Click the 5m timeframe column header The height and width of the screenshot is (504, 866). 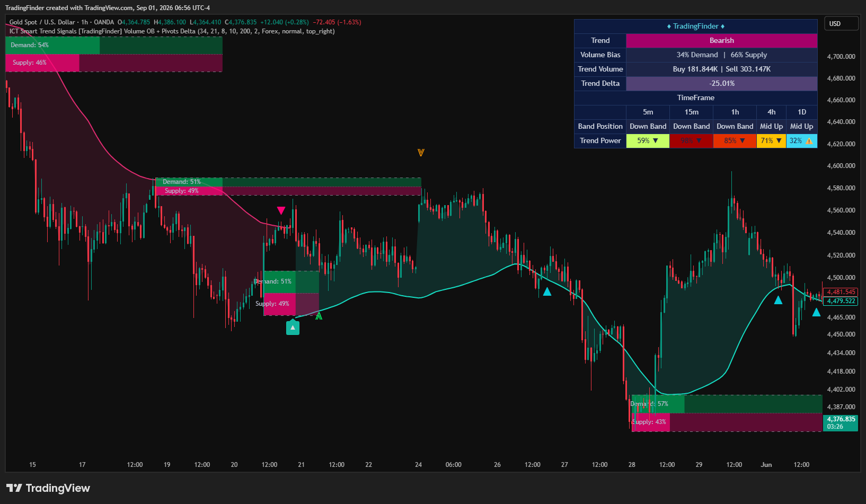(x=648, y=112)
